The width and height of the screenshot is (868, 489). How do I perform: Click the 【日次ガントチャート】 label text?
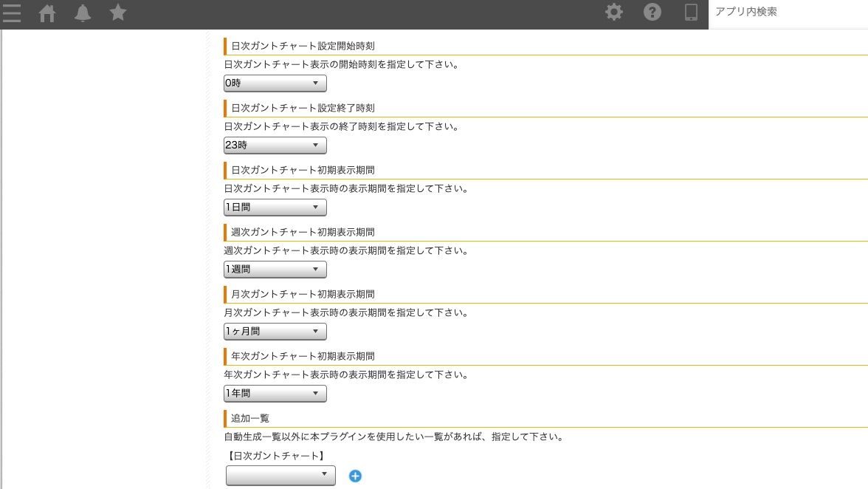275,456
